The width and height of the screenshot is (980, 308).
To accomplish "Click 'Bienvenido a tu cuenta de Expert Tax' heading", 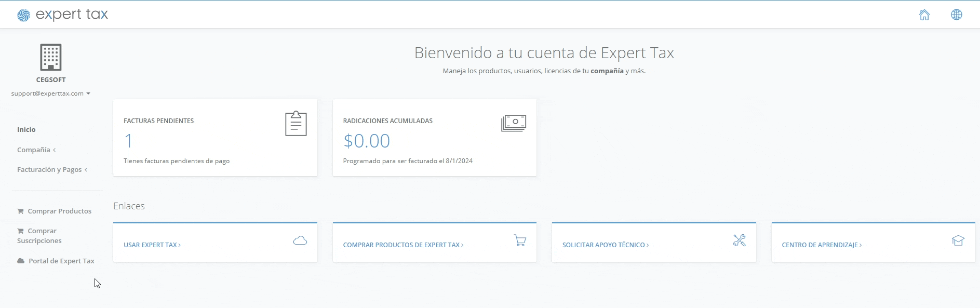I will (544, 53).
